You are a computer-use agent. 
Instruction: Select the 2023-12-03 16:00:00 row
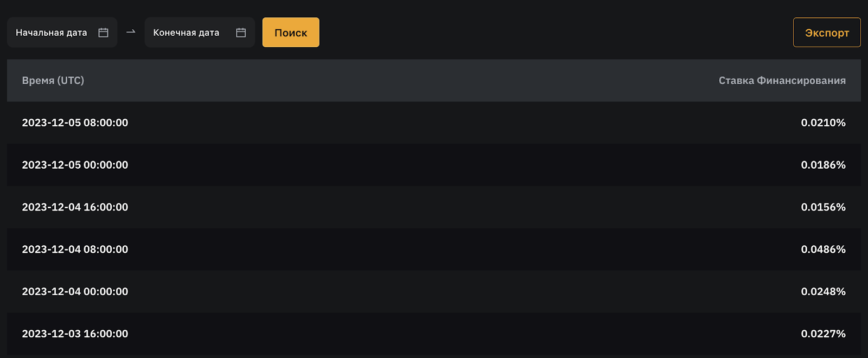(x=75, y=334)
